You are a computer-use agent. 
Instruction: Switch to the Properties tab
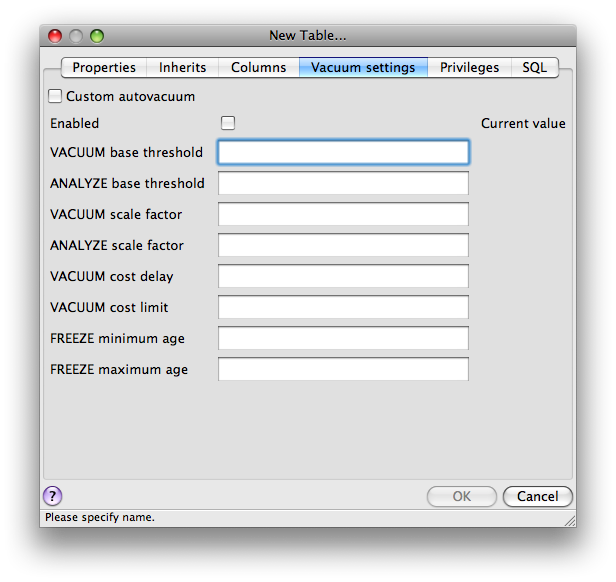[x=104, y=68]
